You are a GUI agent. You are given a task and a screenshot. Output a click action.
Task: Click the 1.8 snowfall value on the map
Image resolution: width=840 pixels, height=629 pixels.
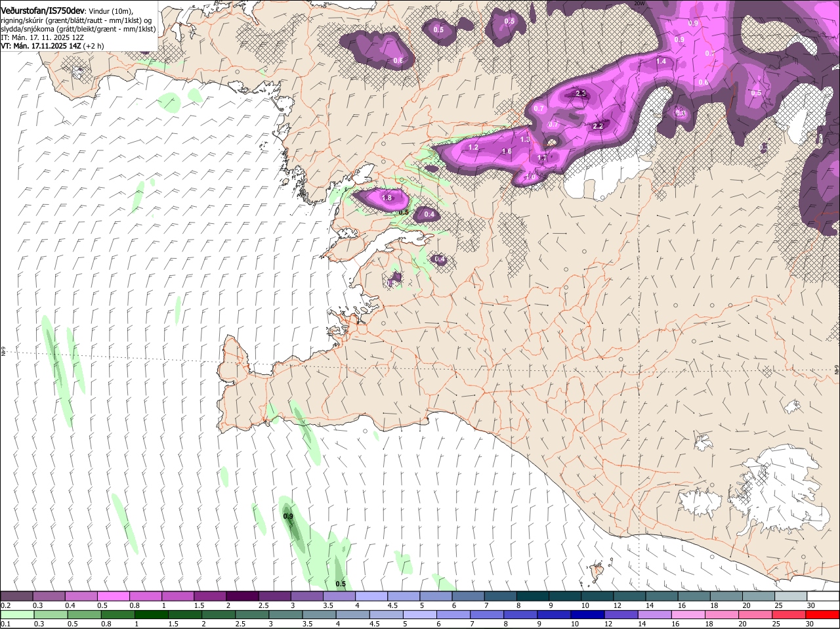click(x=387, y=198)
